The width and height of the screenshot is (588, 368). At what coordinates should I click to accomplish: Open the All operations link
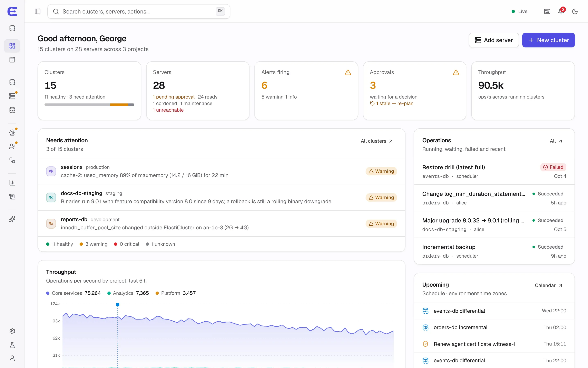(556, 141)
